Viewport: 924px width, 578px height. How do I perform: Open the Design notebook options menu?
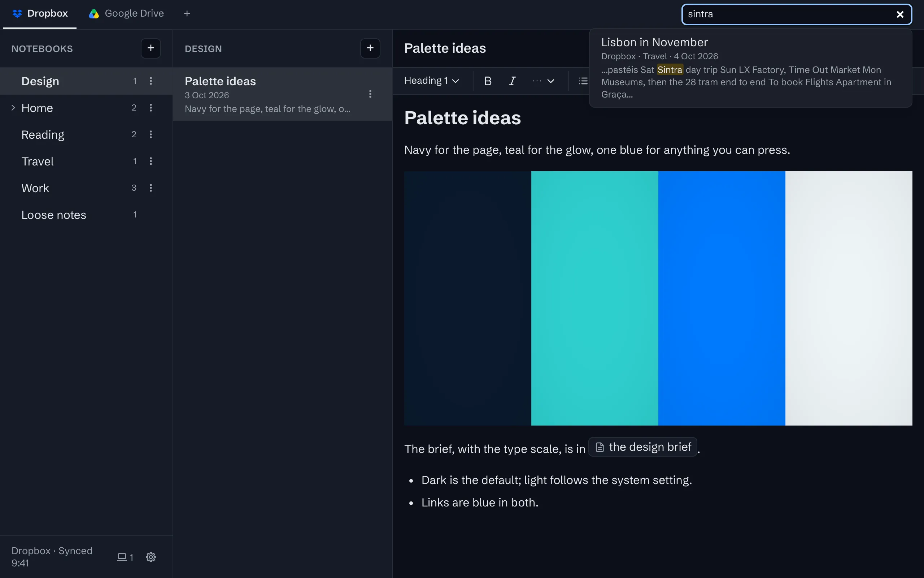tap(151, 81)
